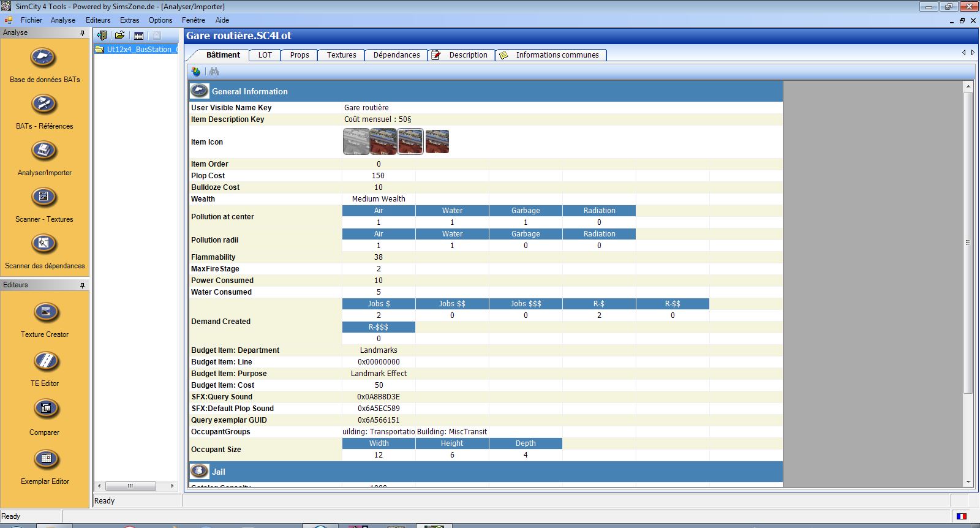Image resolution: width=980 pixels, height=528 pixels.
Task: Switch to the Dépendances tab
Action: 396,55
